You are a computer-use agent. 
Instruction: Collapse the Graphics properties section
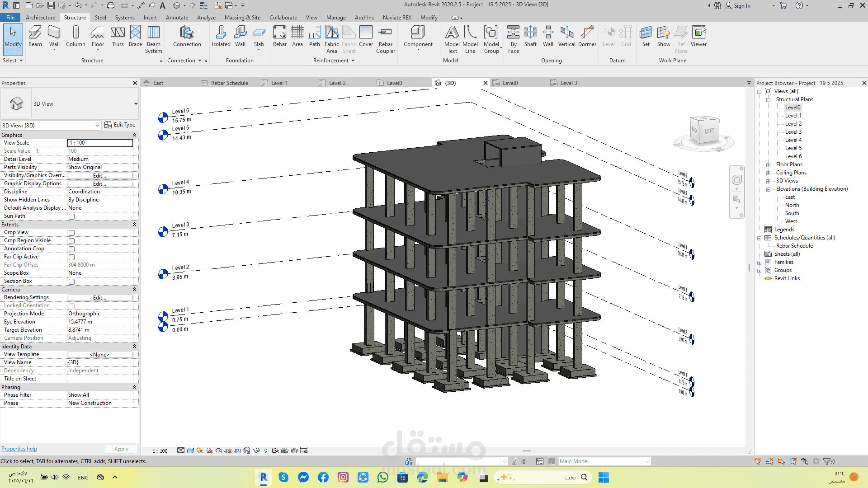click(x=134, y=135)
